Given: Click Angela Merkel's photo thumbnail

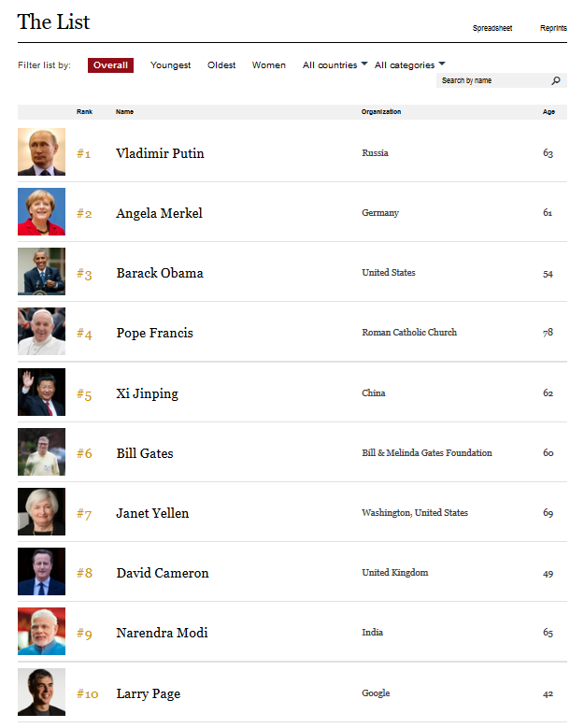Looking at the screenshot, I should coord(41,212).
